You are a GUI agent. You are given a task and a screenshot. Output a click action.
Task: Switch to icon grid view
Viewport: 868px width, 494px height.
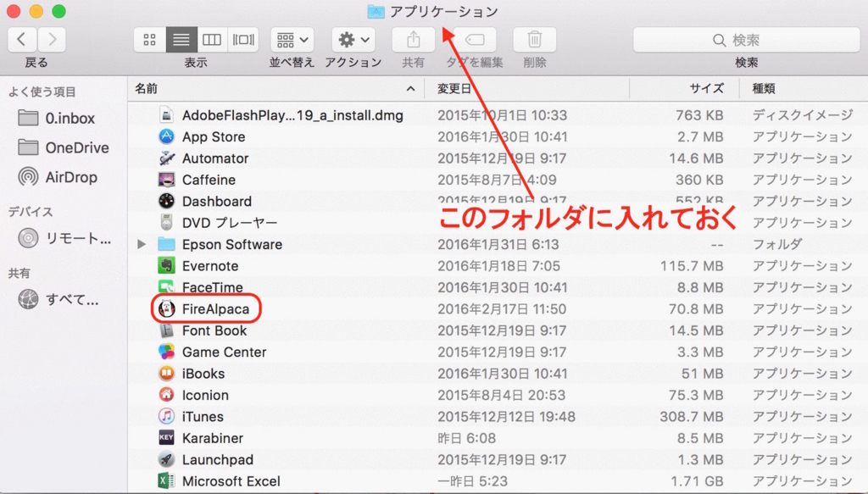point(149,39)
